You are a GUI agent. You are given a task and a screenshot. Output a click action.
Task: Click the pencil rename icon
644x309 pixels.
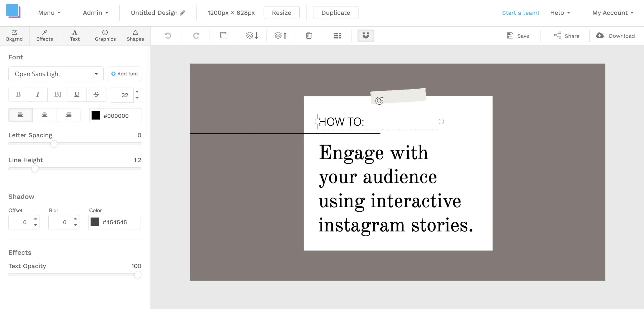(183, 13)
